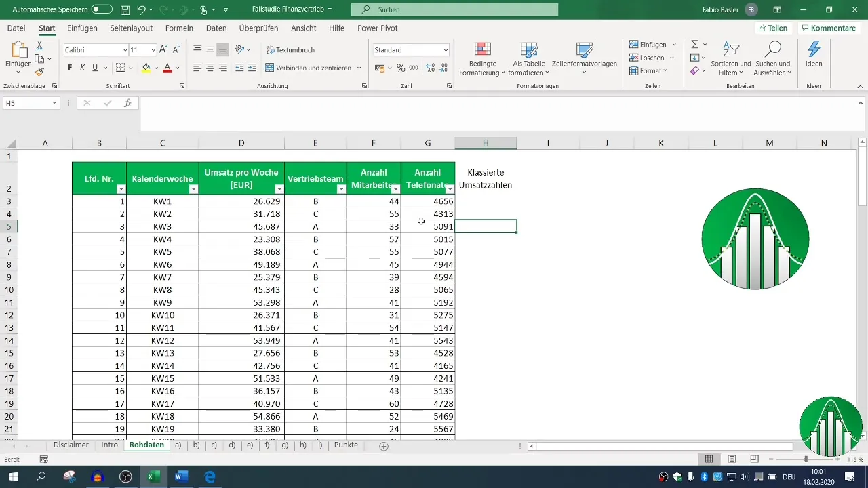This screenshot has height=488, width=868.
Task: Open Als Tabelle formatieren
Action: (528, 58)
